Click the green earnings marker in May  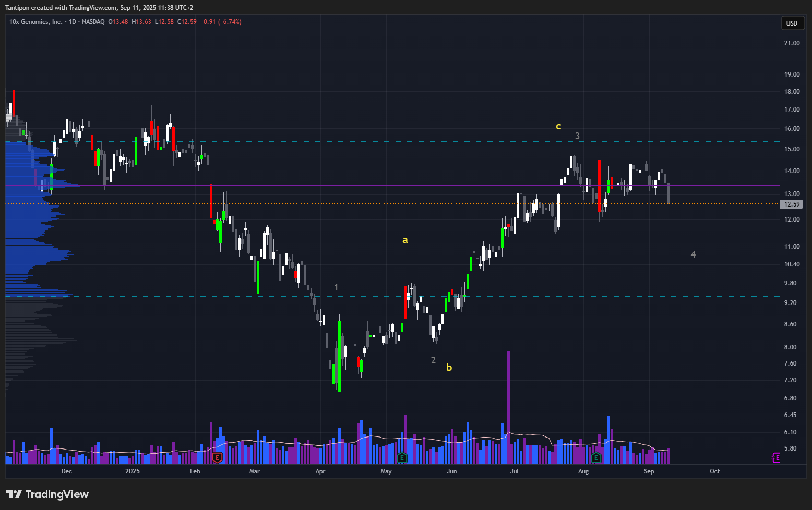click(402, 458)
